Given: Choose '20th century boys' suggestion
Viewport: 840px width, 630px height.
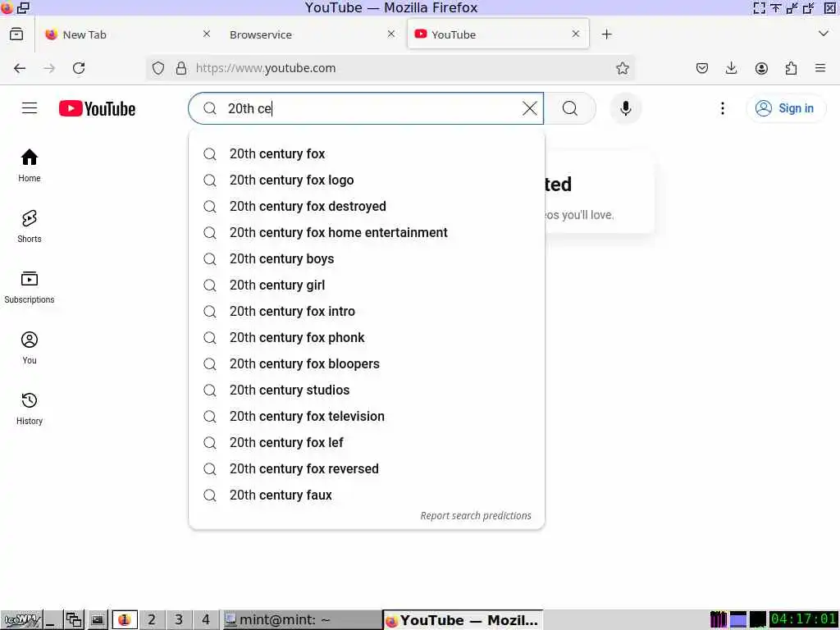Looking at the screenshot, I should point(367,258).
